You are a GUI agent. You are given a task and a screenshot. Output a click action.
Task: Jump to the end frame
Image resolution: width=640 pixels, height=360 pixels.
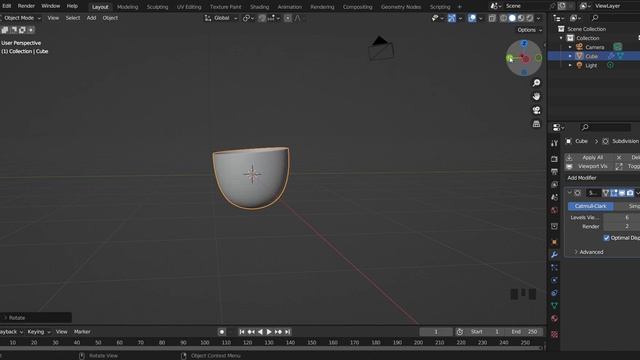tap(288, 332)
